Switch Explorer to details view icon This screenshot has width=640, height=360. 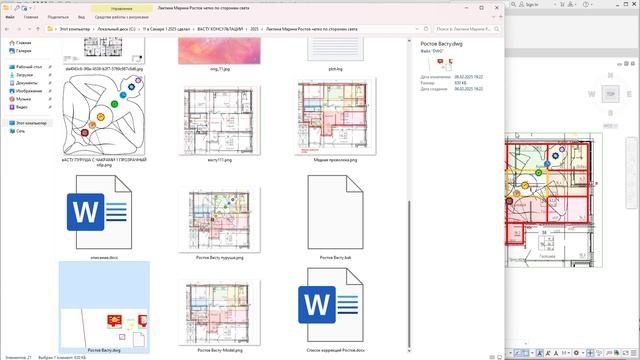(x=492, y=357)
